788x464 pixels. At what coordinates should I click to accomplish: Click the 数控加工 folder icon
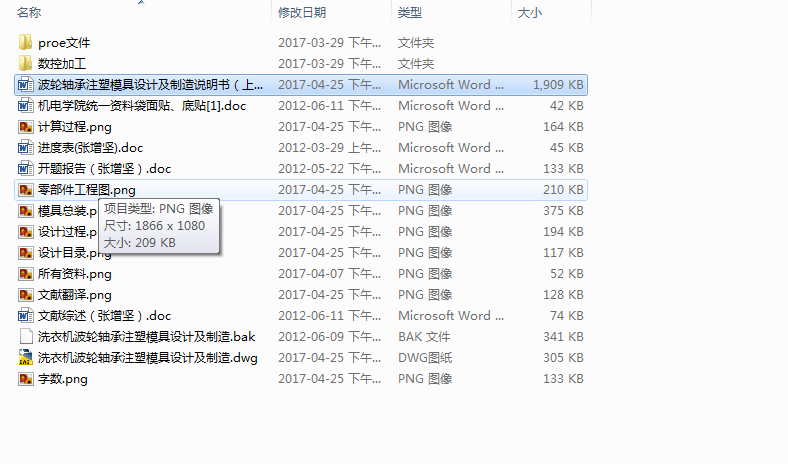[26, 63]
